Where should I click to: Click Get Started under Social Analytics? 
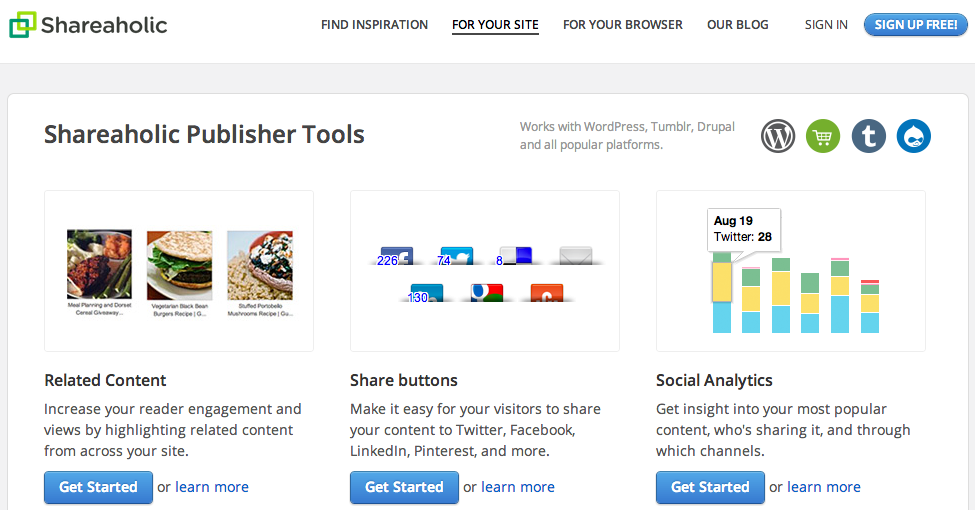pos(710,487)
